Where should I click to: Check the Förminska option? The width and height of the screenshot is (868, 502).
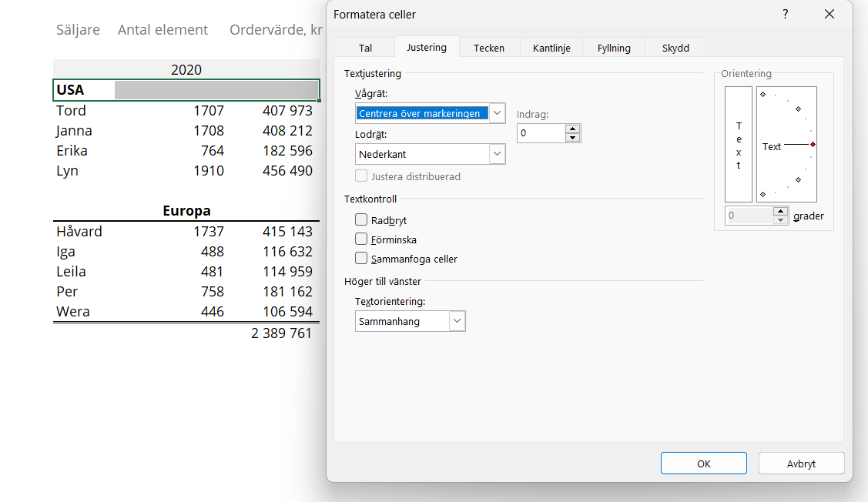tap(361, 239)
